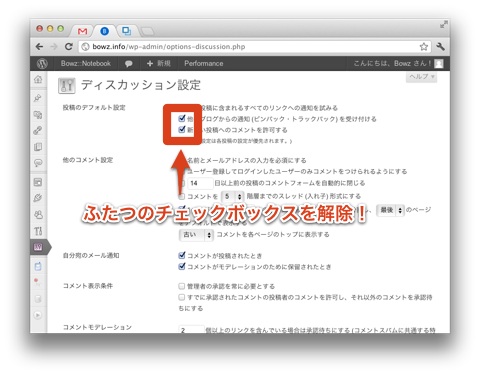Open the Performance menu in admin bar

(204, 63)
